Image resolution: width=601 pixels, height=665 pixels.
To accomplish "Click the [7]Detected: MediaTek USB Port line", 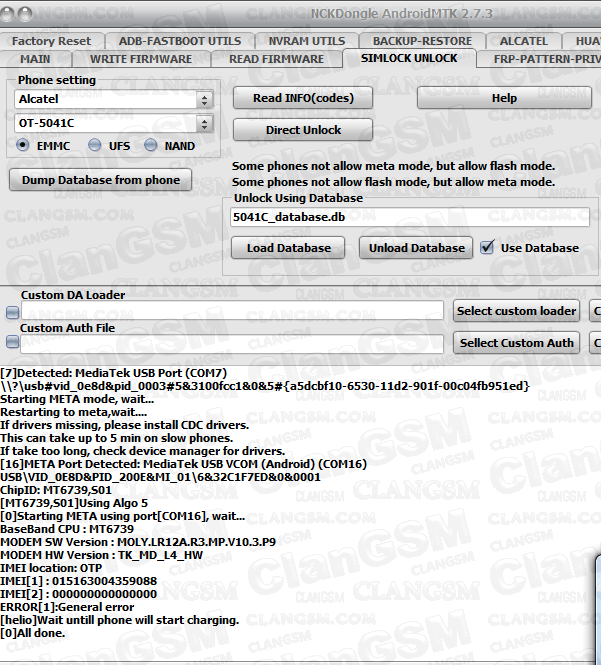I will (114, 373).
